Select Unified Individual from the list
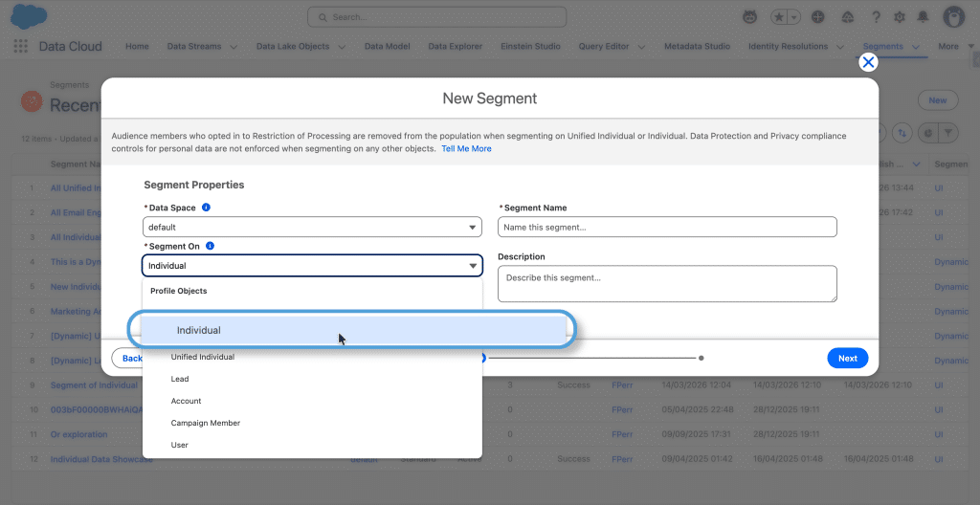This screenshot has width=980, height=505. [203, 357]
